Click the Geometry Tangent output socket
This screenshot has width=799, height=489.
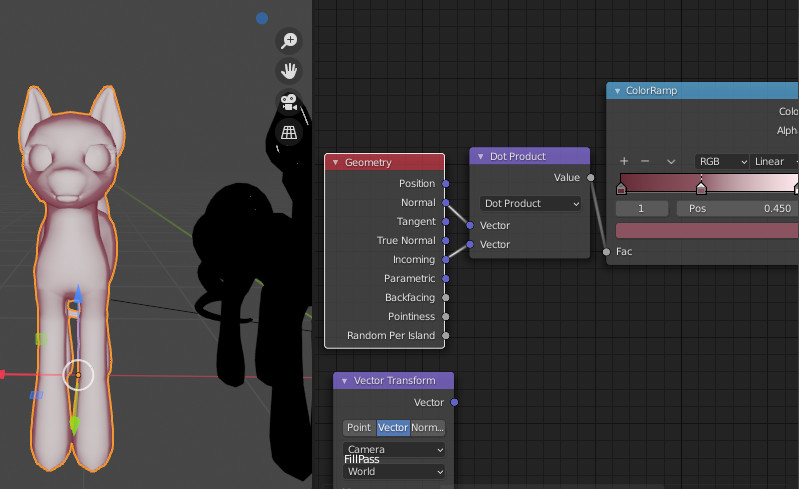pyautogui.click(x=446, y=222)
